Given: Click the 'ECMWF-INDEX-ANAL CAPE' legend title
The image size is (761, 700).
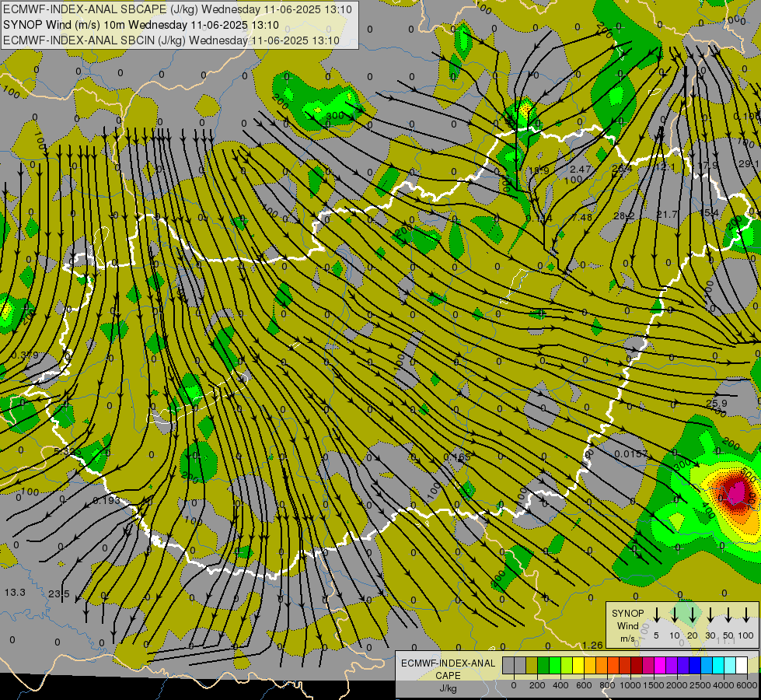Looking at the screenshot, I should (x=448, y=669).
